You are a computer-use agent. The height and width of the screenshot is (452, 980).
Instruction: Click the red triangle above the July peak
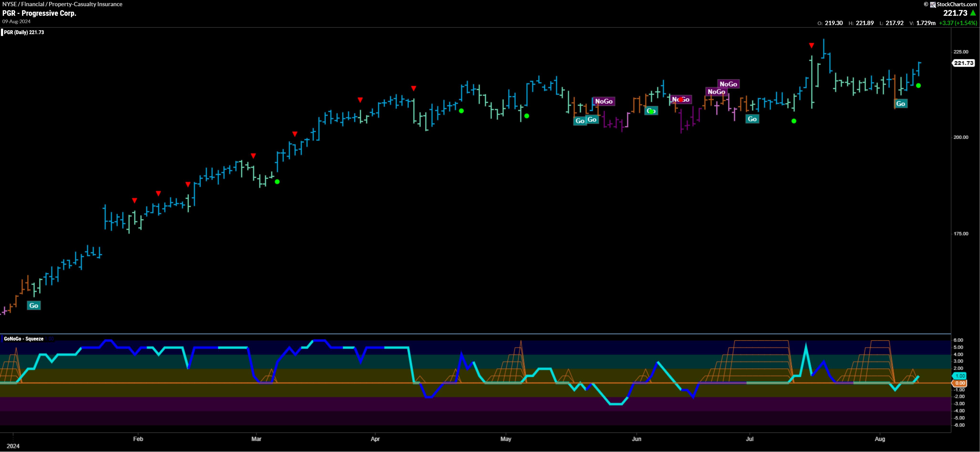pos(812,46)
